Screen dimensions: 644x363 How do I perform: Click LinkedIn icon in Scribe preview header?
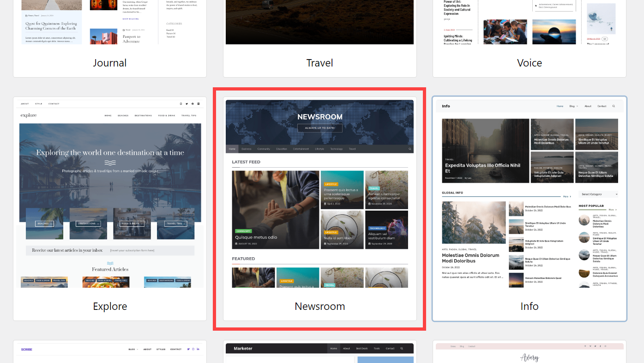pyautogui.click(x=198, y=349)
